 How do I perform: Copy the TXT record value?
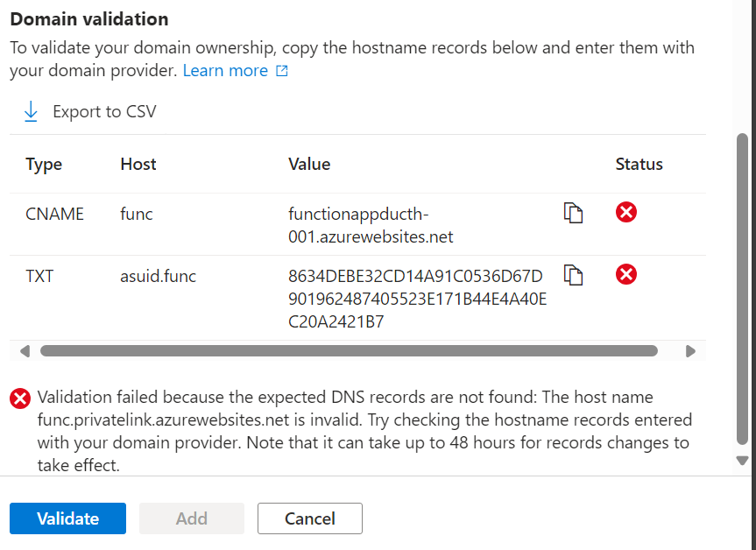[574, 275]
